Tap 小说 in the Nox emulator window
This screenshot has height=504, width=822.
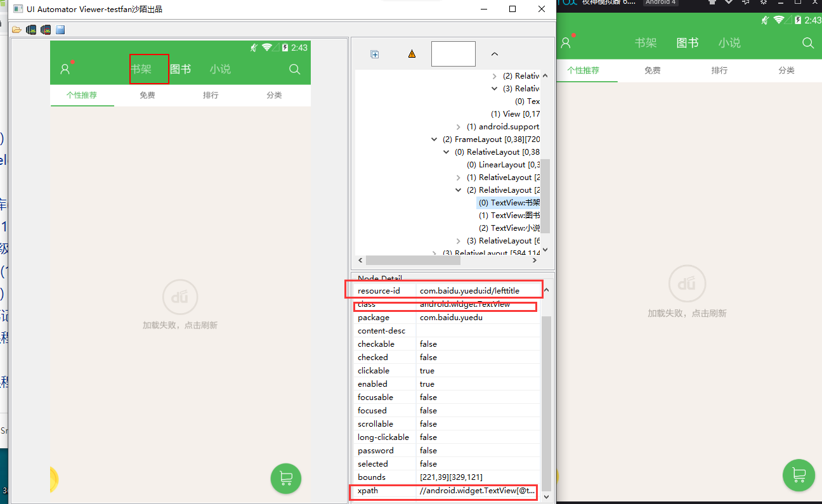729,42
